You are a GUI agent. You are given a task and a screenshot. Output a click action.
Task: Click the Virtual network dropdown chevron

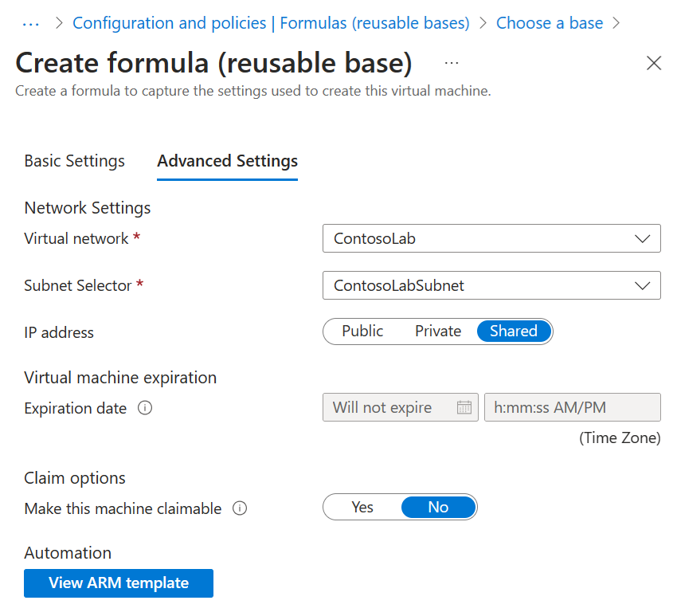pos(643,238)
